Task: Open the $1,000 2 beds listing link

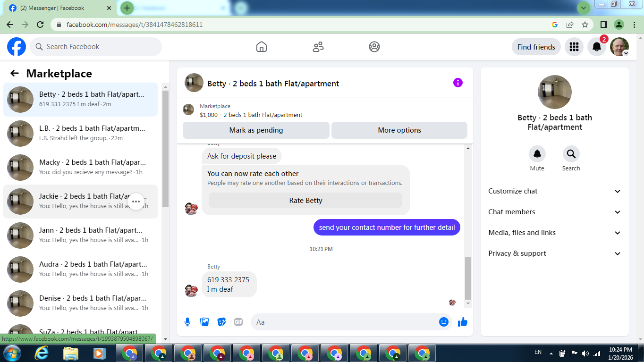Action: click(x=251, y=115)
